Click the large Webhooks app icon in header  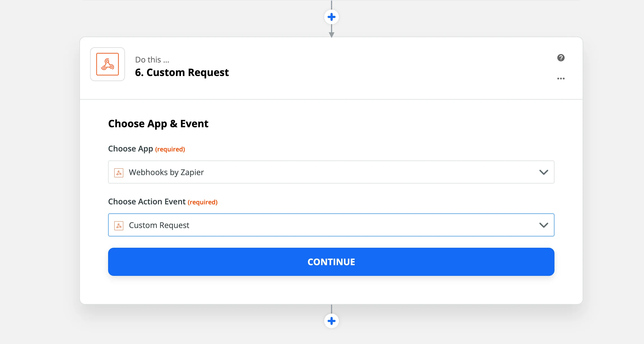tap(108, 64)
